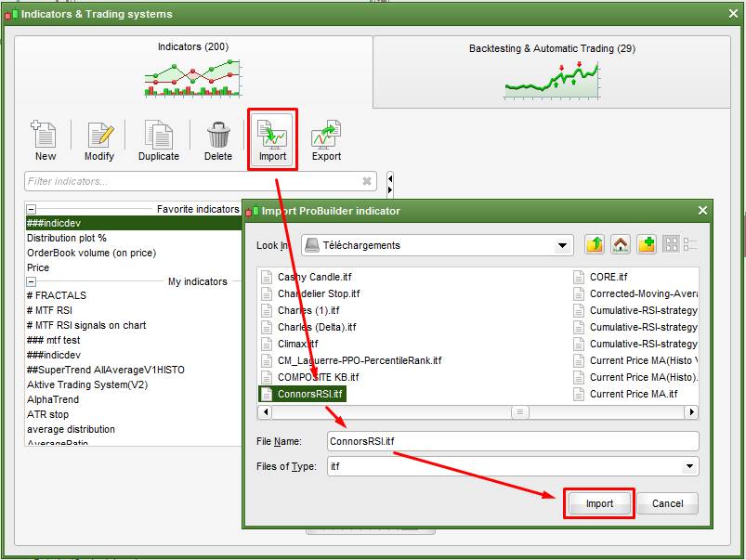Select Chandelier Stop.itf file
746x560 pixels.
click(319, 293)
